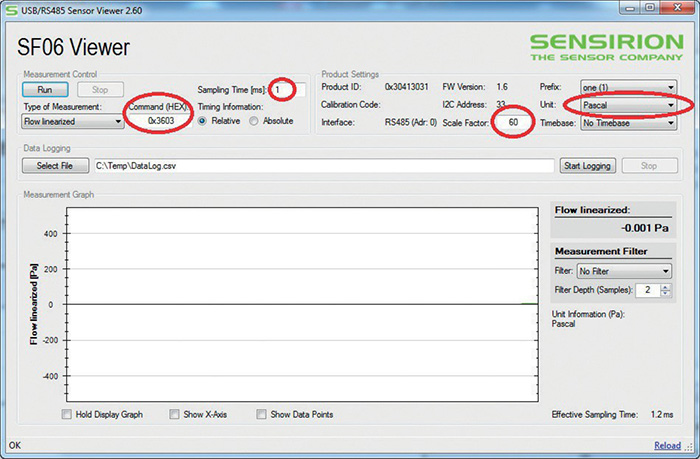Click the OK status text
Image resolution: width=700 pixels, height=459 pixels.
[x=15, y=445]
